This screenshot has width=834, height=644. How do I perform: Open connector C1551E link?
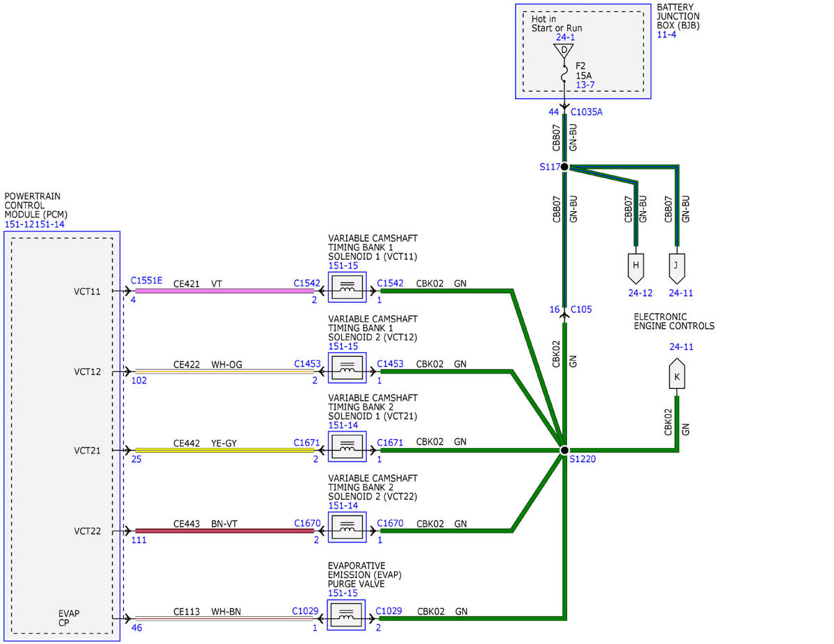[146, 281]
